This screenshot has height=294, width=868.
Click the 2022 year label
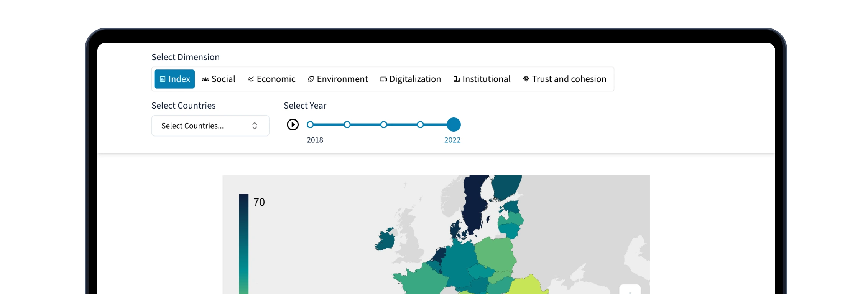click(452, 140)
